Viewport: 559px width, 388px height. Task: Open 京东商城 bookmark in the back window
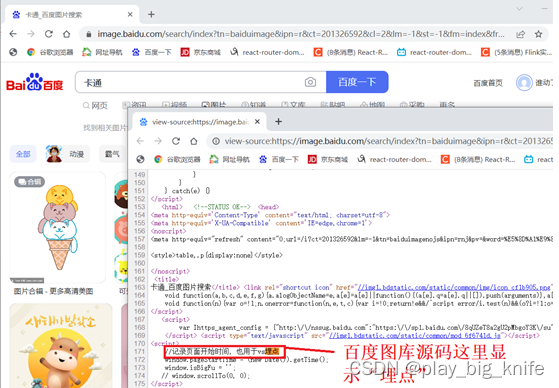point(201,52)
